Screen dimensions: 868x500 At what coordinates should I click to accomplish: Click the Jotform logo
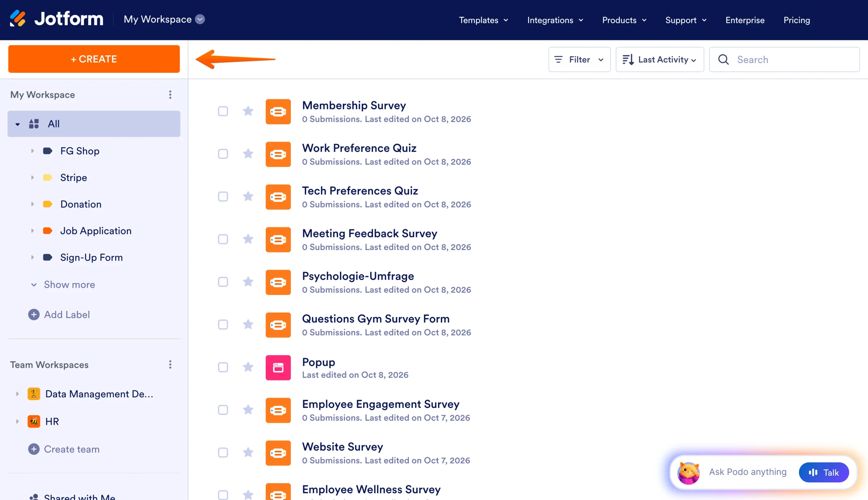pos(56,19)
